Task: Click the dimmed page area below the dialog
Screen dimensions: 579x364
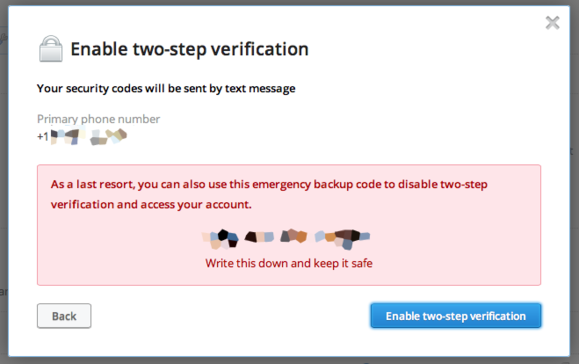Action: pos(290,361)
